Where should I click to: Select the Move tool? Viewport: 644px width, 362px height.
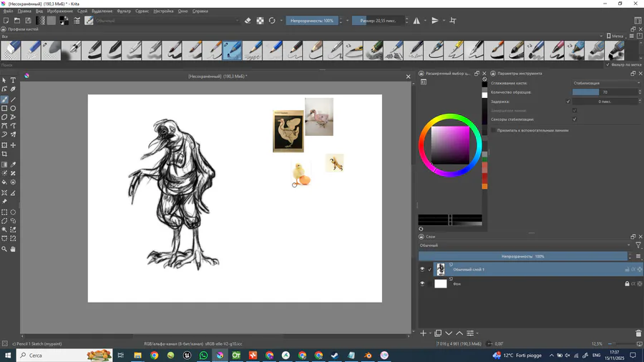coord(13,145)
